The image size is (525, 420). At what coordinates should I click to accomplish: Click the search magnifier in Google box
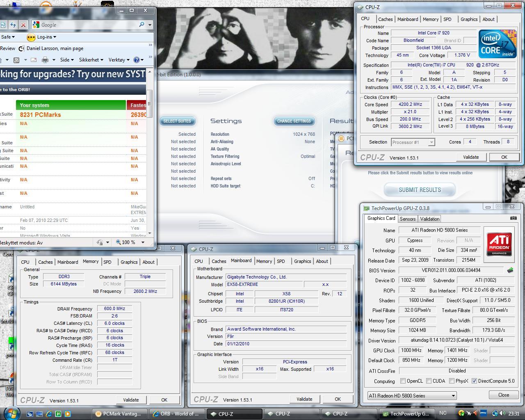click(x=142, y=25)
